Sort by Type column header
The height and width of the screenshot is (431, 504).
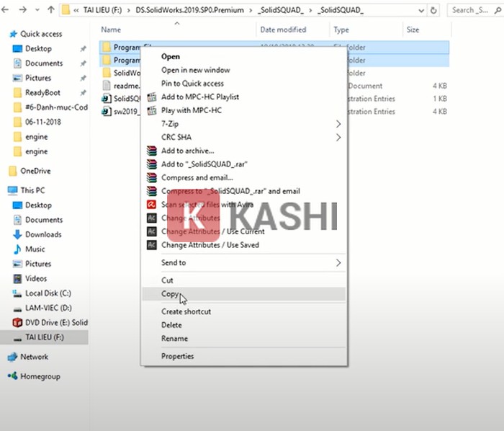click(x=341, y=30)
